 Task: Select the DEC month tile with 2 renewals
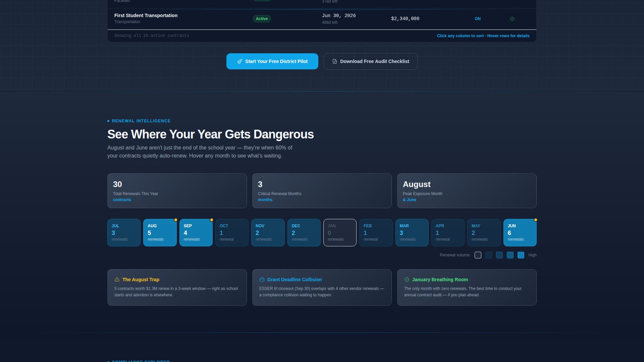click(x=304, y=233)
